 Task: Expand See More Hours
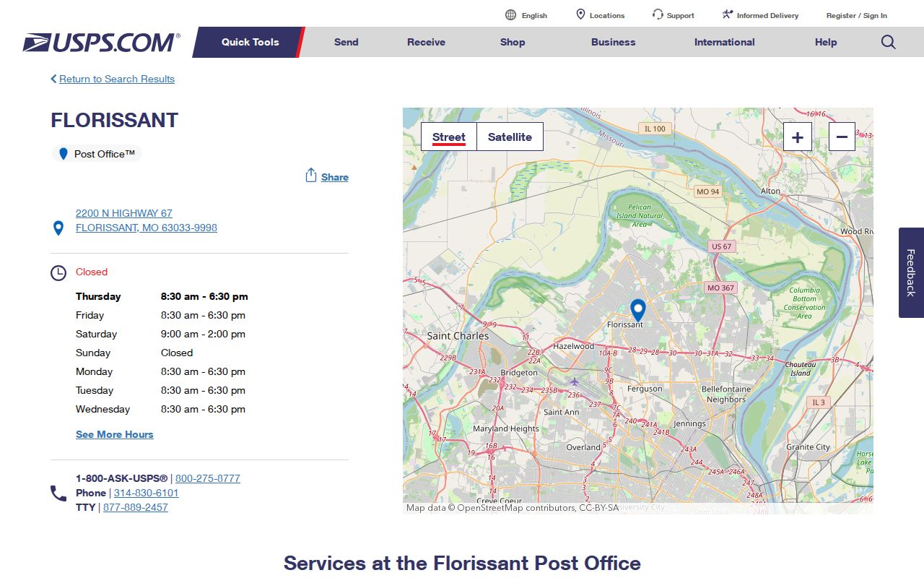115,434
